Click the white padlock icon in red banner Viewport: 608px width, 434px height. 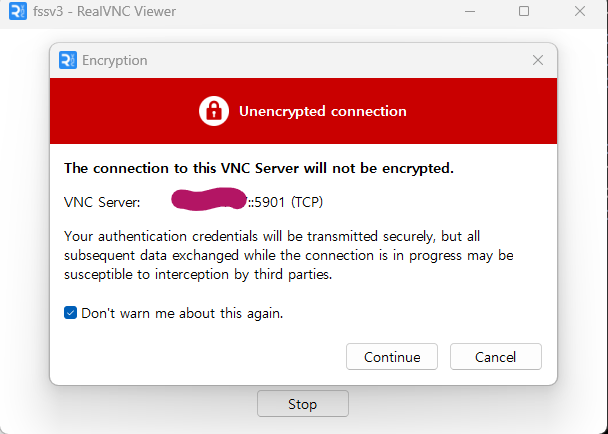[214, 111]
